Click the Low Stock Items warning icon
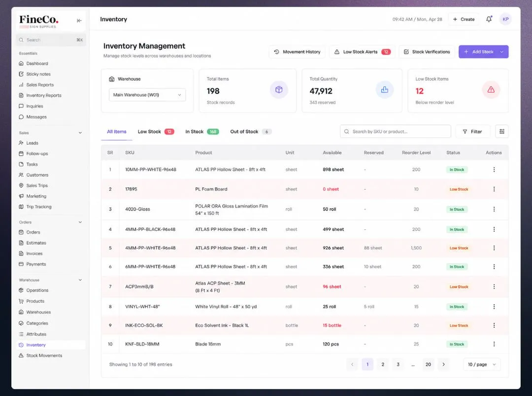 tap(491, 90)
